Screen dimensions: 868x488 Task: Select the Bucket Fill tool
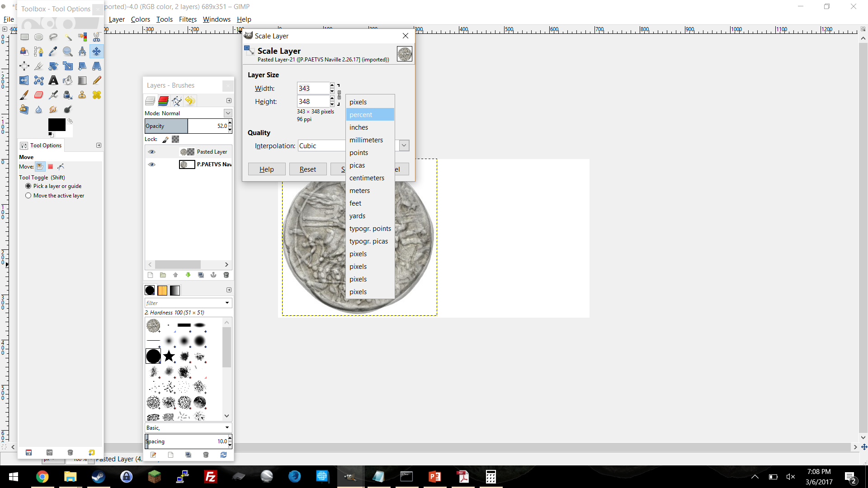pyautogui.click(x=68, y=80)
